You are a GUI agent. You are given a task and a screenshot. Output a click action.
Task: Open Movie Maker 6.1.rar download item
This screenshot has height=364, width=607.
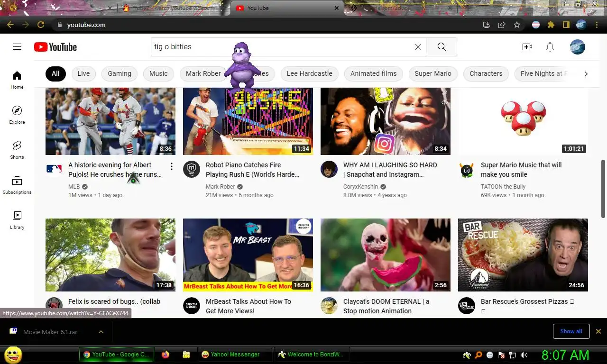click(50, 332)
